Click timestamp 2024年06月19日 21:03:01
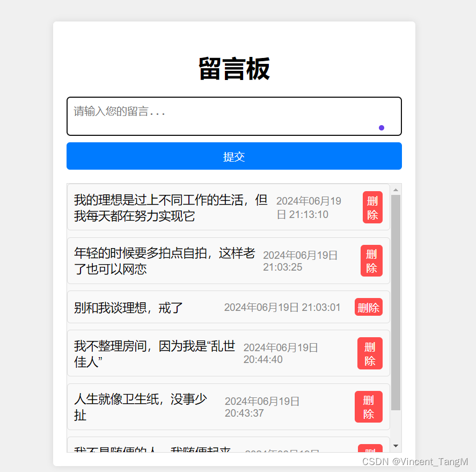 282,307
